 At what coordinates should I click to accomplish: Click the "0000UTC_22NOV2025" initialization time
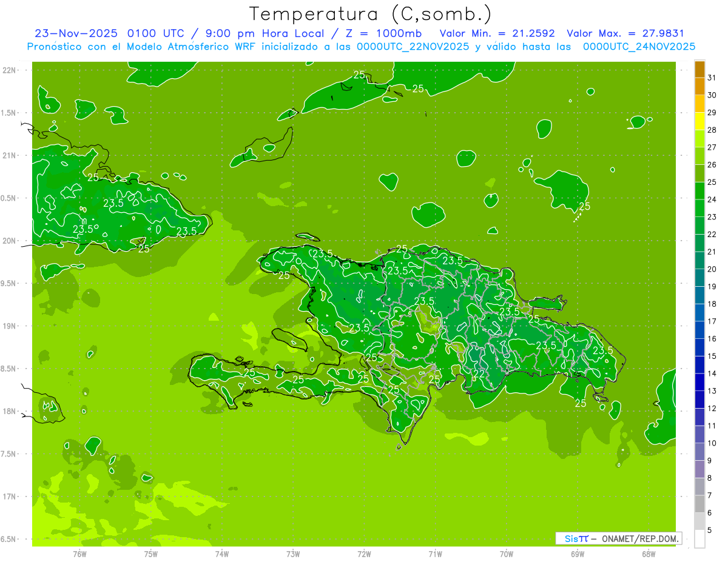(413, 47)
